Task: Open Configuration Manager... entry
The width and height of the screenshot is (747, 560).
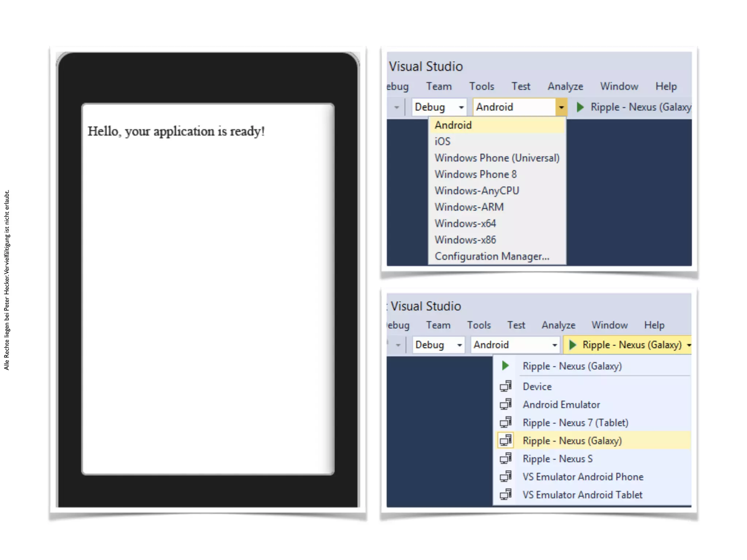Action: pos(492,256)
